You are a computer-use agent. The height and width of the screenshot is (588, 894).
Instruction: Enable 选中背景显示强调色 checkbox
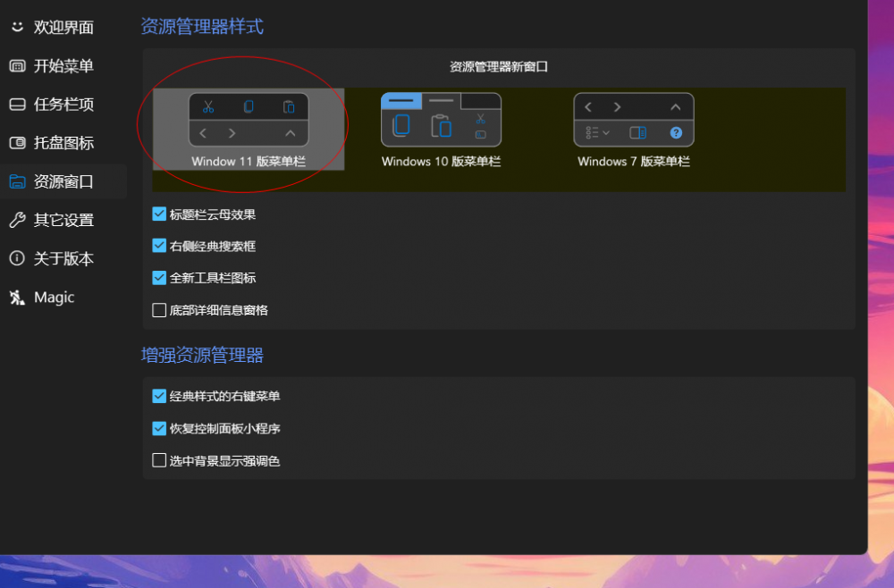point(160,461)
